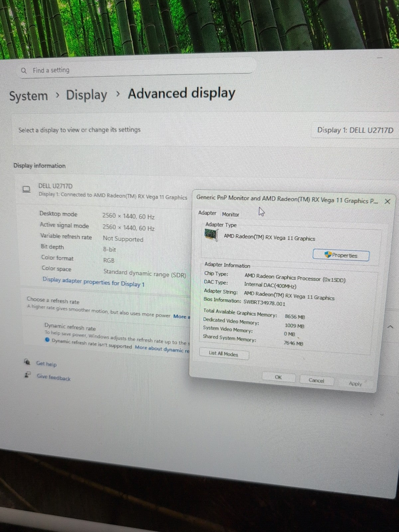This screenshot has width=399, height=532.
Task: Open More about dynamic refresh rate link
Action: [162, 348]
